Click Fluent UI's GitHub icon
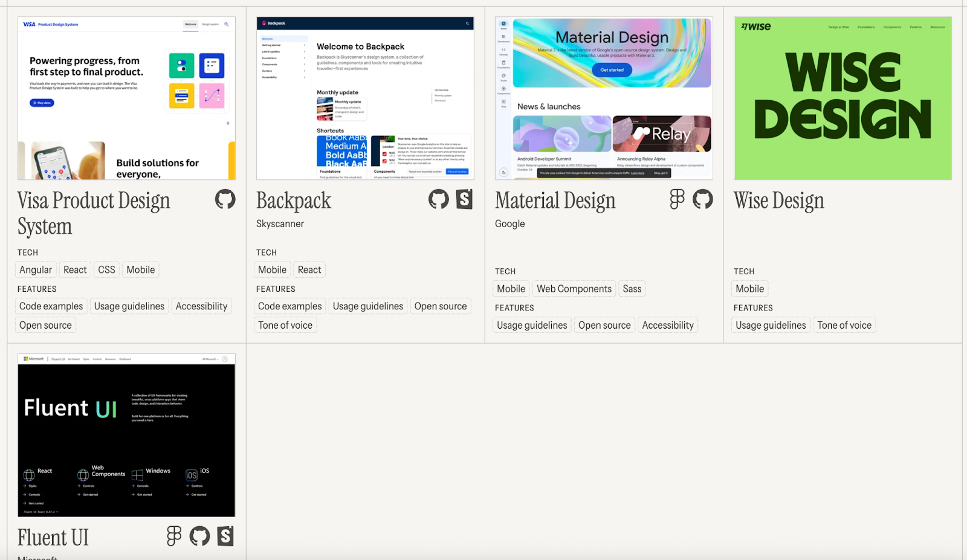The height and width of the screenshot is (560, 967). 199,536
